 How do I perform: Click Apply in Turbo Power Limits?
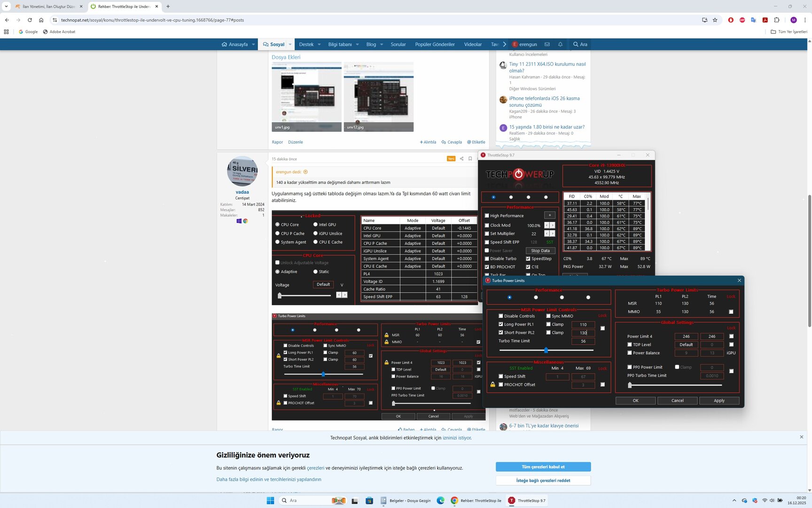point(719,401)
